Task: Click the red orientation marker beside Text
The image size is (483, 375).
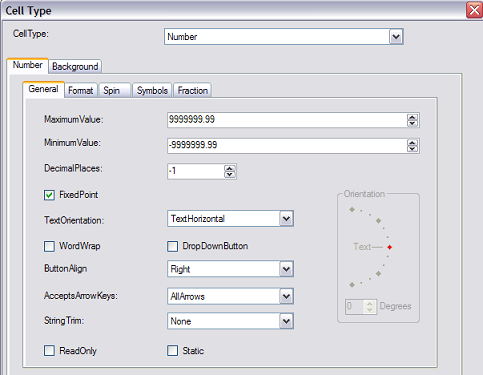Action: [389, 247]
